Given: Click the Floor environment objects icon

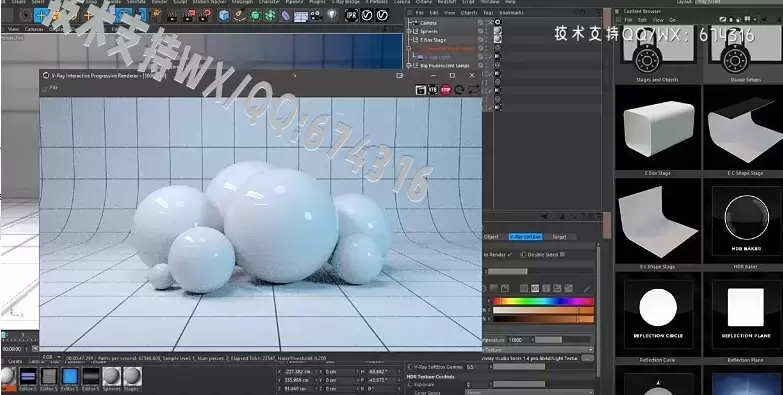Looking at the screenshot, I should (301, 16).
